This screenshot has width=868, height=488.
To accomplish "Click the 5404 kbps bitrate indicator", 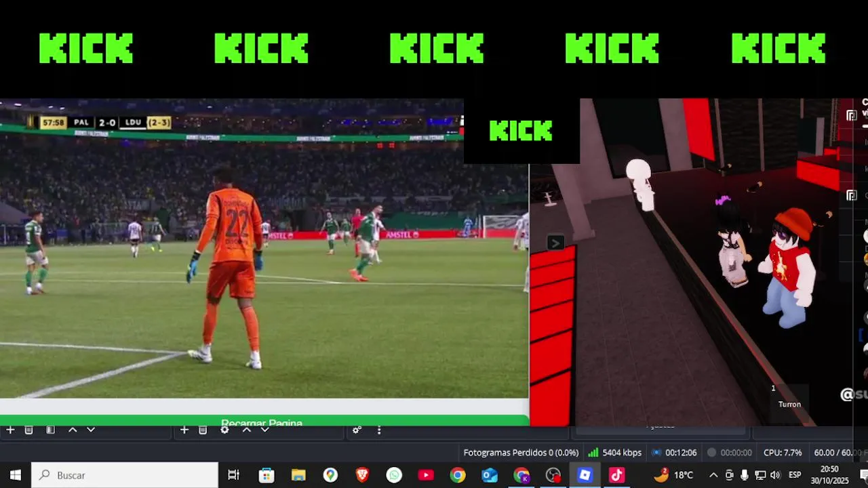I will (614, 452).
